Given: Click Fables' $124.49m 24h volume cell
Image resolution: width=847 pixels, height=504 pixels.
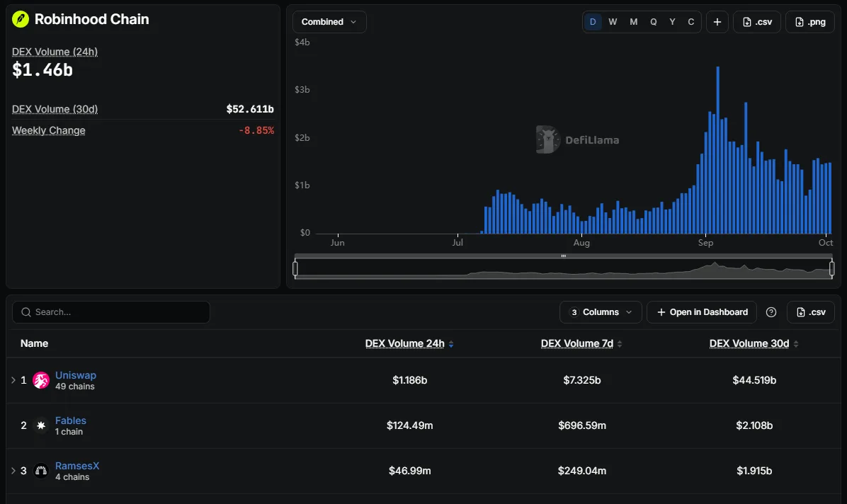Looking at the screenshot, I should click(410, 425).
